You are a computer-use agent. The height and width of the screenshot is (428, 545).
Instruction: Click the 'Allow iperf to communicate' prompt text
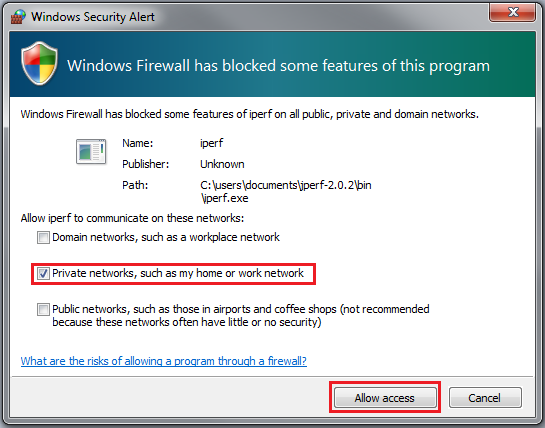[132, 218]
